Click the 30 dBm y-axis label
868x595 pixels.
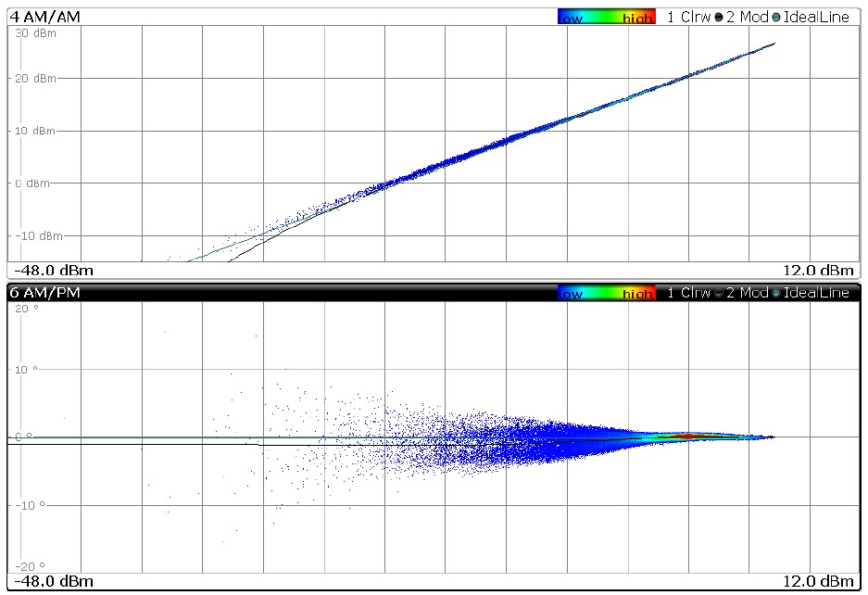32,33
